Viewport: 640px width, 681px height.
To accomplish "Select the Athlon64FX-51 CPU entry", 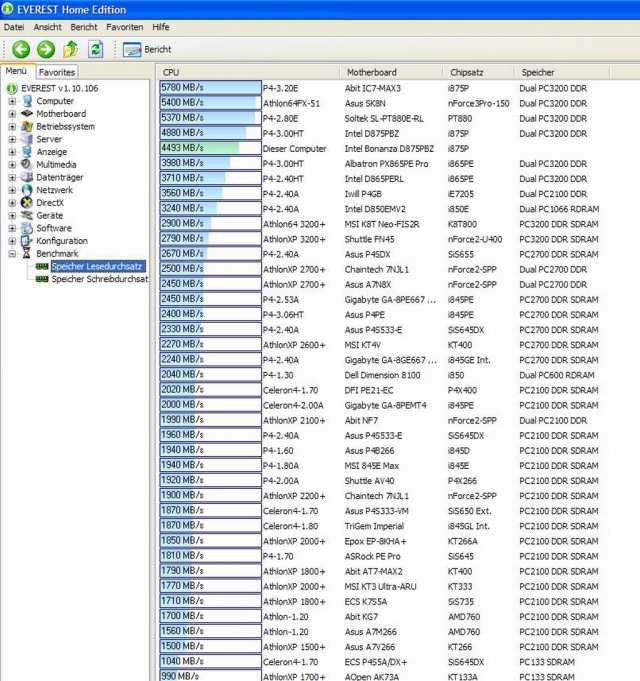I will tap(291, 103).
